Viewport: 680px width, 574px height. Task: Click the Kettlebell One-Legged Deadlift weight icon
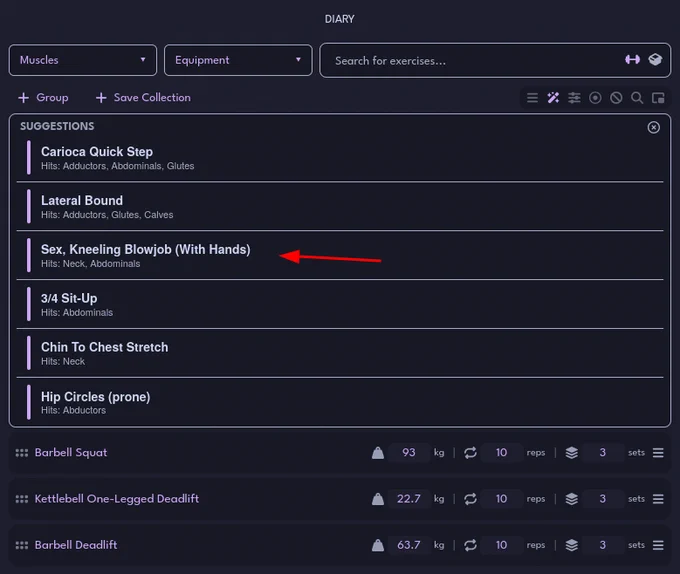point(378,499)
